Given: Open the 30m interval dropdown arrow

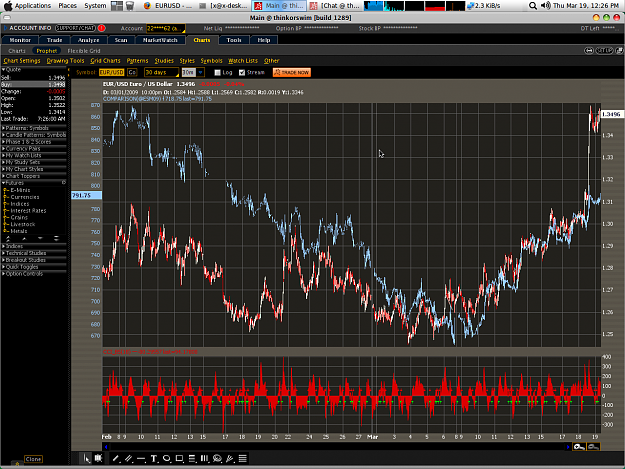Looking at the screenshot, I should (x=200, y=73).
